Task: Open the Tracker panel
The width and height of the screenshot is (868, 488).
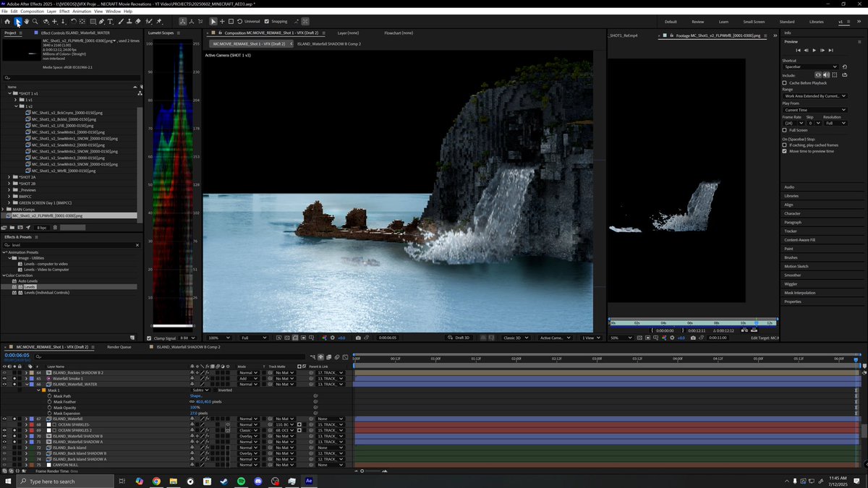Action: pos(791,231)
